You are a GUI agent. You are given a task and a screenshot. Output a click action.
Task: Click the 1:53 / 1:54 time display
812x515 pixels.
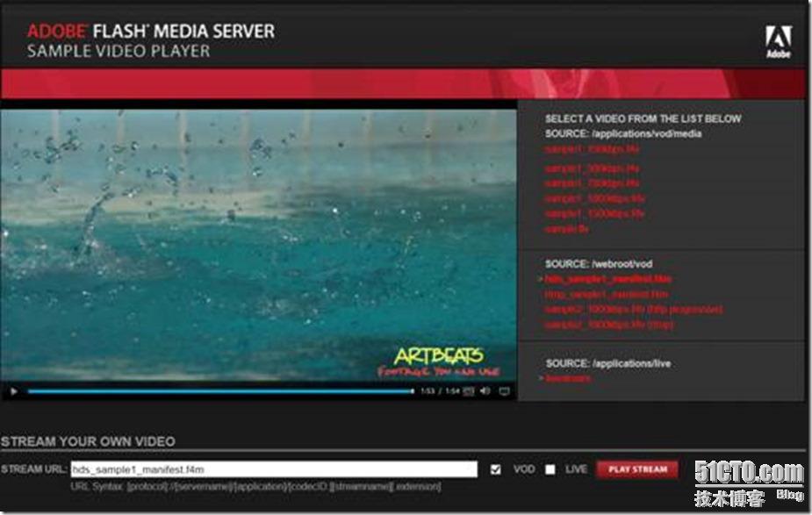click(440, 391)
